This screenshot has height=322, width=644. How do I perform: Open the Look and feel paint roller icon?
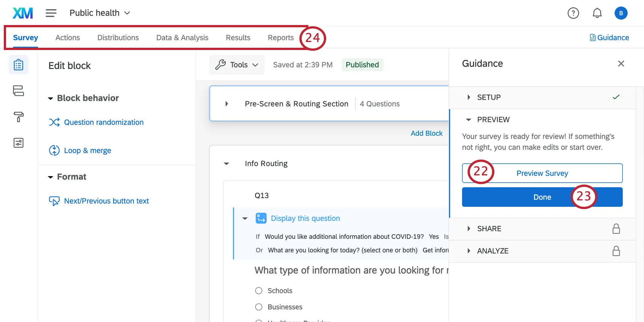pyautogui.click(x=18, y=117)
